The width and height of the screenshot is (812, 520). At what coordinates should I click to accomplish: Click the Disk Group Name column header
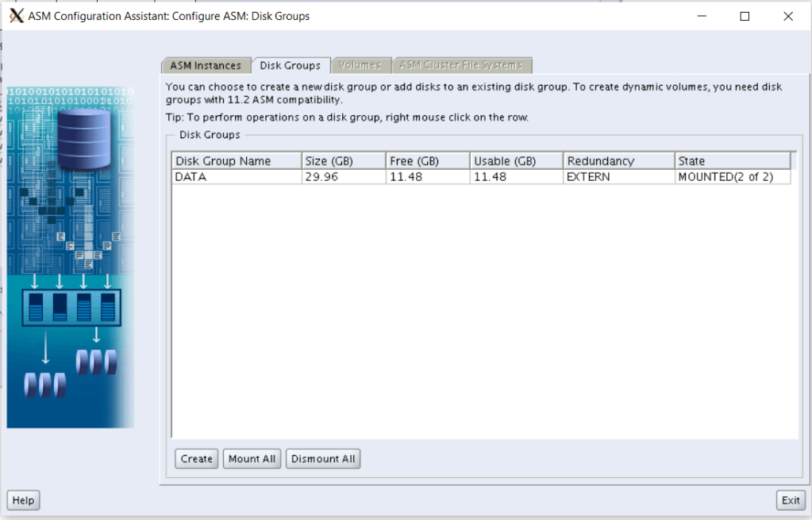pyautogui.click(x=237, y=161)
